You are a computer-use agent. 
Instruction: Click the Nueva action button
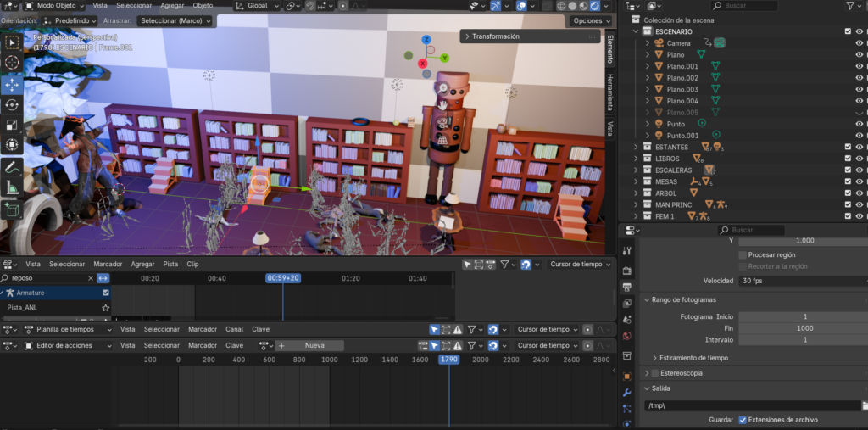(314, 345)
